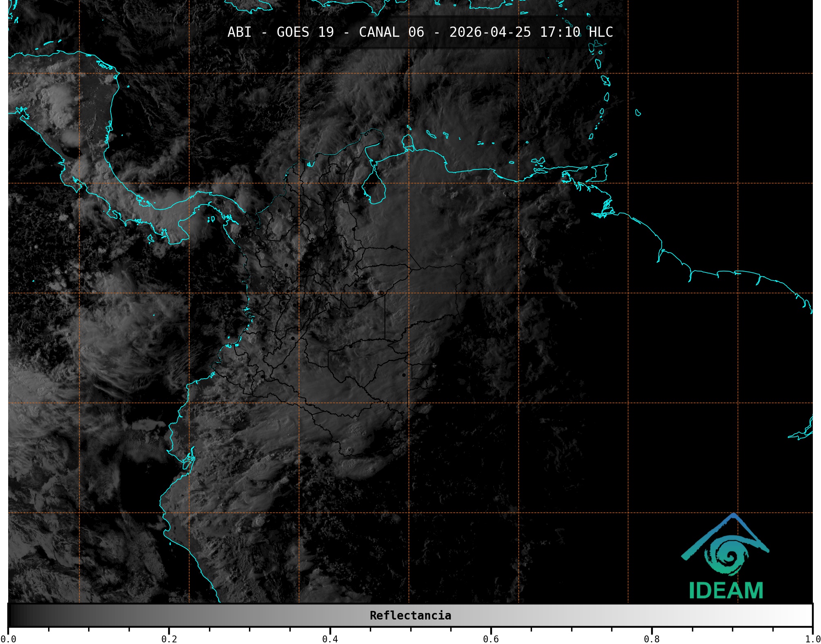
Task: Click the image title ABI GOES 19 text
Action: (x=280, y=32)
